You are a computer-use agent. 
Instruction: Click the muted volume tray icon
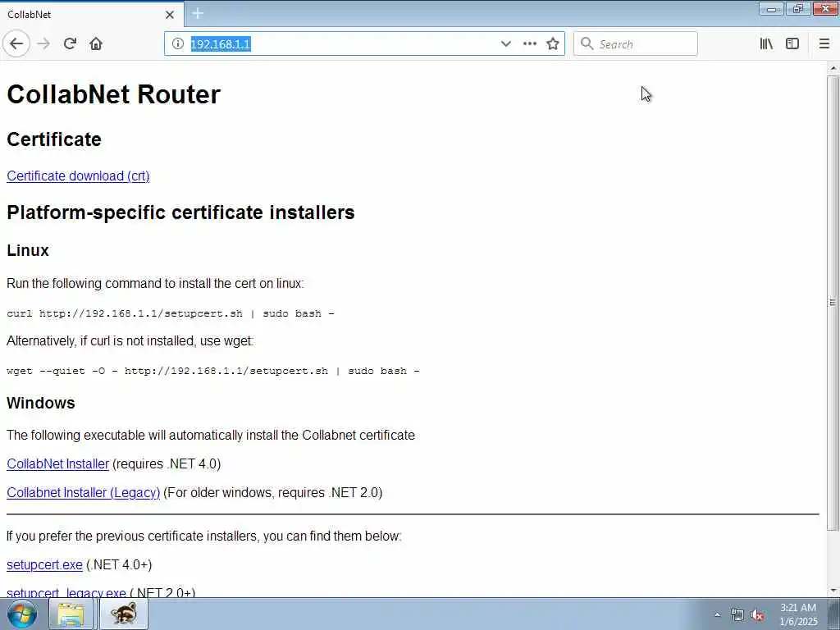pos(757,615)
